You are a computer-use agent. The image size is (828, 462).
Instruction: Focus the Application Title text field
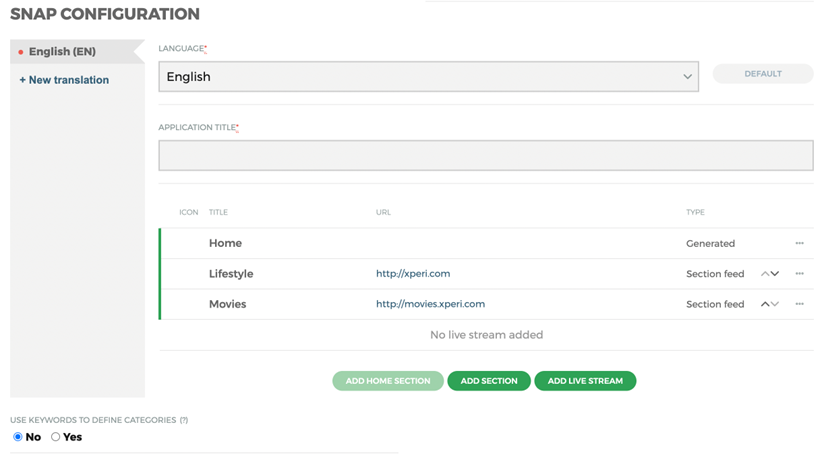coord(485,156)
